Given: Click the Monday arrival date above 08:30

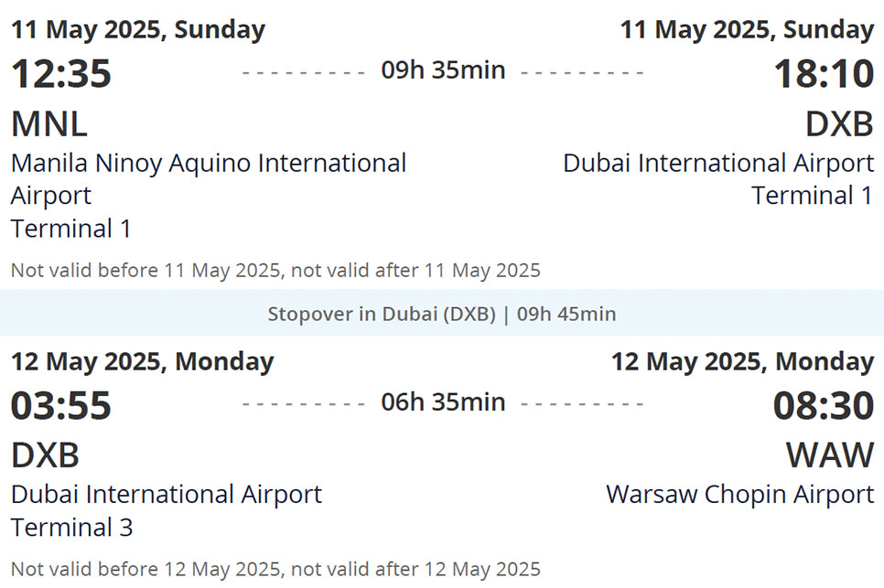Looking at the screenshot, I should pos(742,362).
